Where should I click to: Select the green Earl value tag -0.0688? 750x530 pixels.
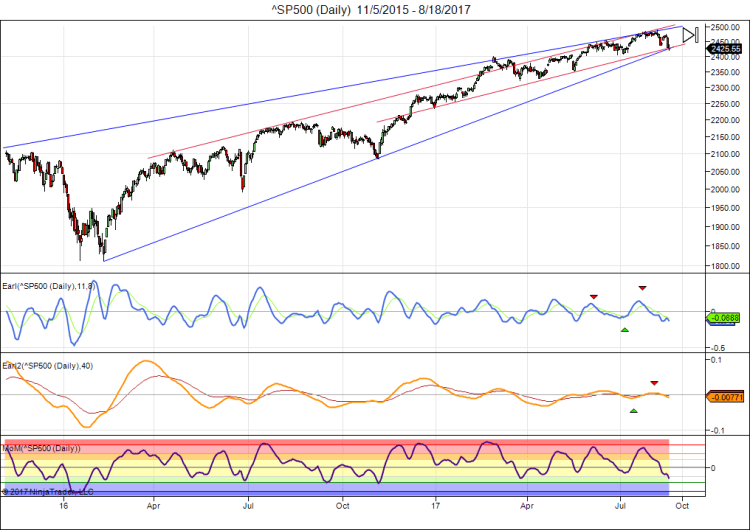[723, 318]
